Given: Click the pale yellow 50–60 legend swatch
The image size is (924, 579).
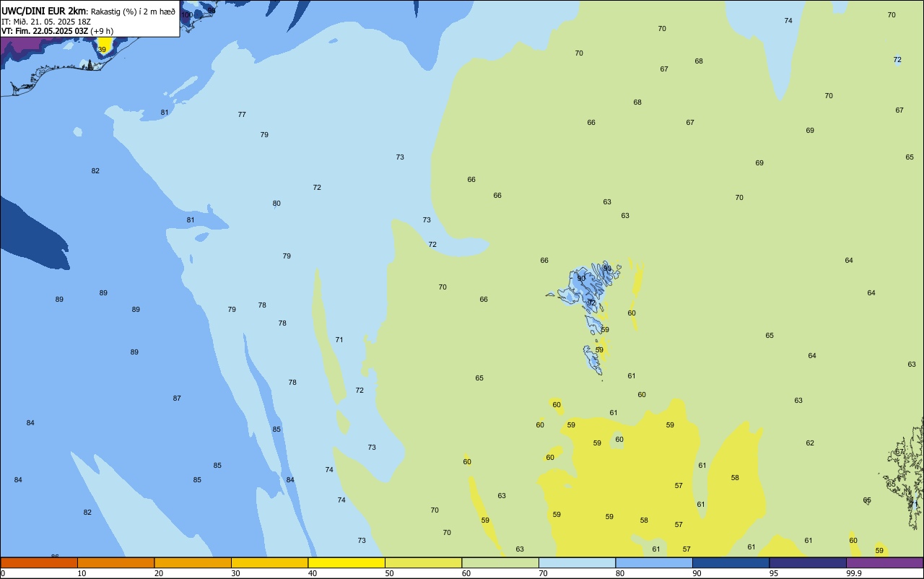Looking at the screenshot, I should pyautogui.click(x=423, y=562).
